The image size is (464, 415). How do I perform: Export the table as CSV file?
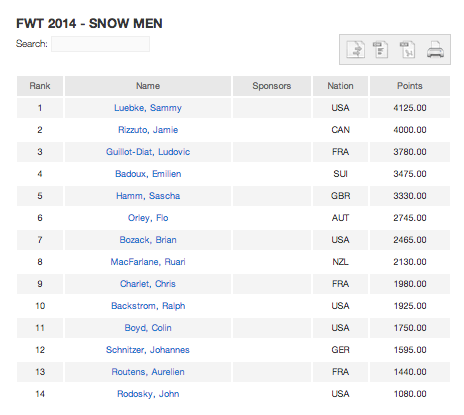(x=381, y=49)
